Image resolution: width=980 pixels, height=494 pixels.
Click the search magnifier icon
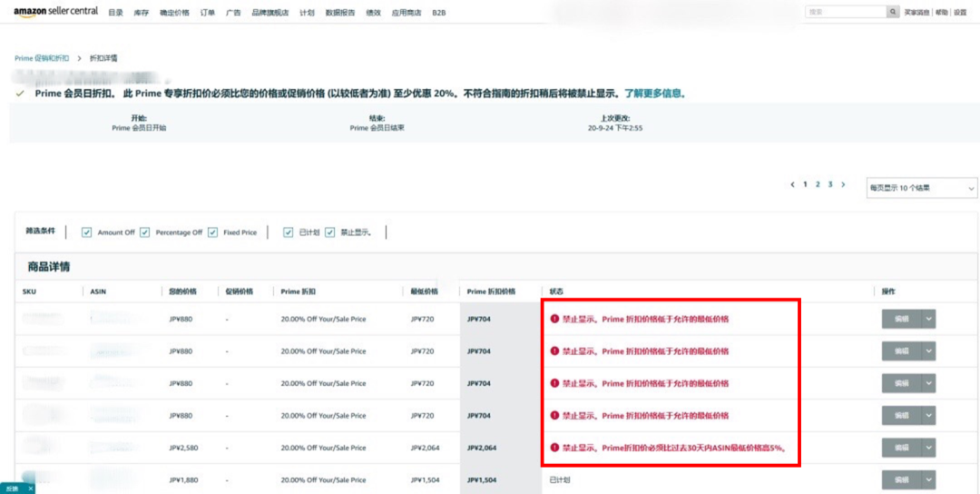(893, 12)
